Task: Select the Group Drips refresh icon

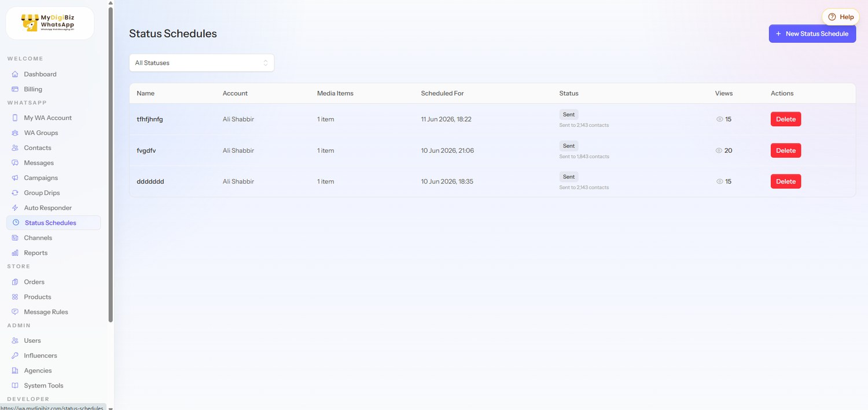Action: coord(15,193)
